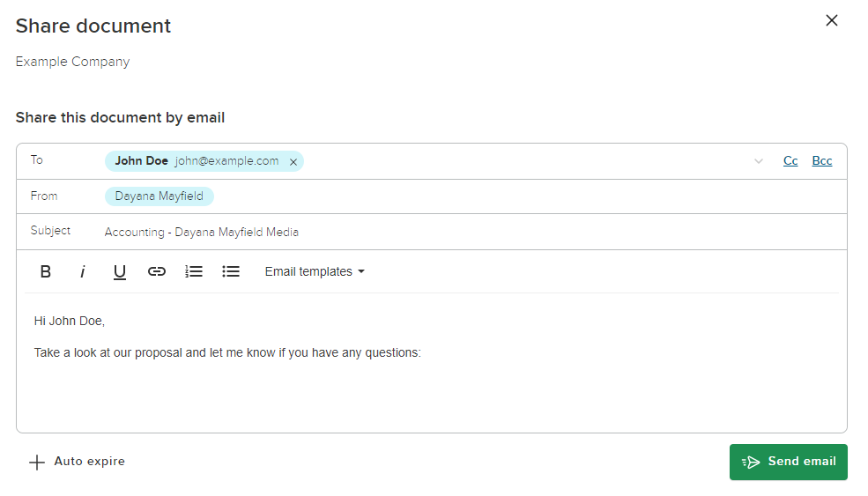
Task: Open the Email templates dropdown
Action: [315, 272]
